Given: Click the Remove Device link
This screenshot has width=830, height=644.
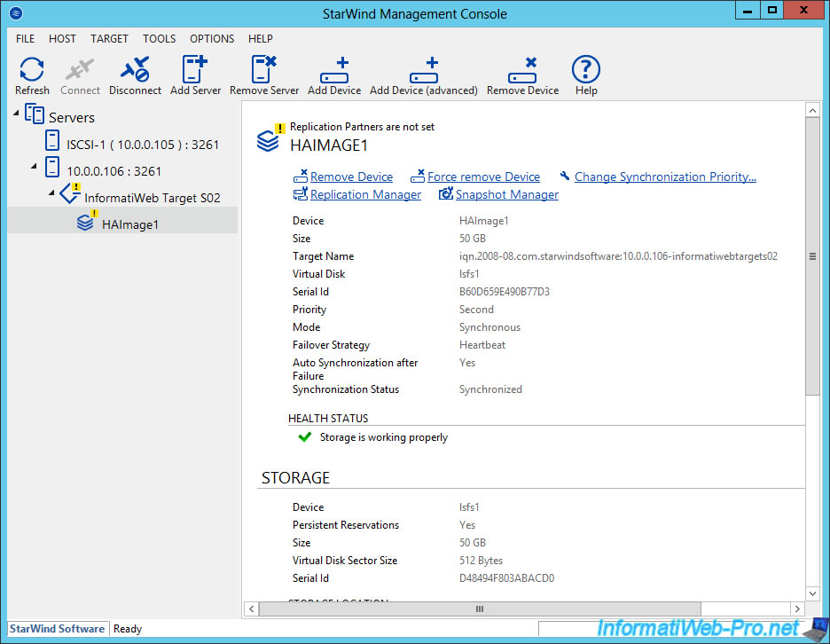Looking at the screenshot, I should (351, 177).
